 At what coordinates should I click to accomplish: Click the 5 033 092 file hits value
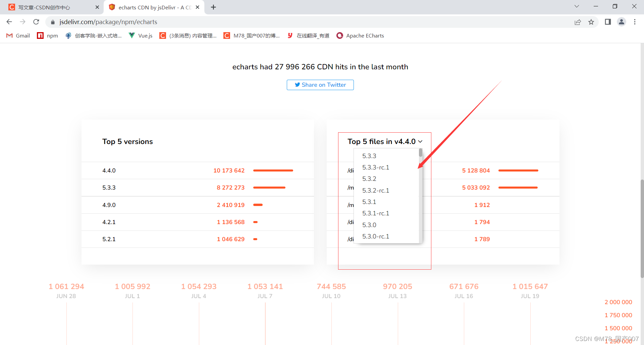click(x=476, y=188)
